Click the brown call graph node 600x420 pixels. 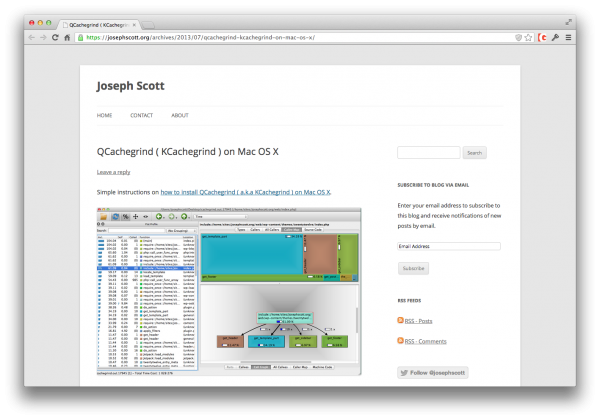click(x=230, y=341)
